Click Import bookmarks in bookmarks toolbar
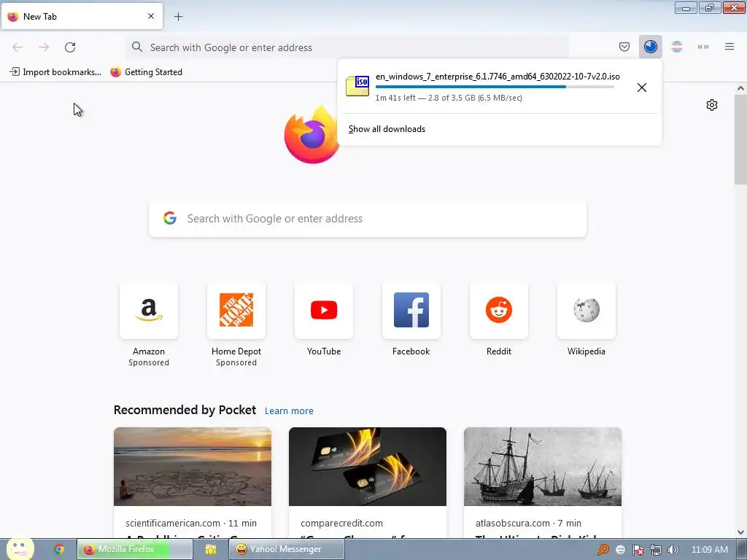The height and width of the screenshot is (560, 747). pyautogui.click(x=55, y=72)
